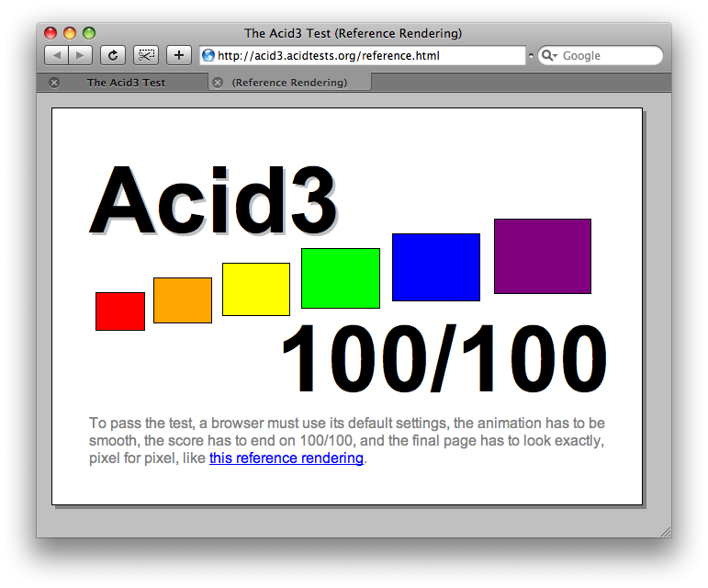Viewport: 708px width, 588px height.
Task: Click the orange rectangle
Action: (x=183, y=300)
